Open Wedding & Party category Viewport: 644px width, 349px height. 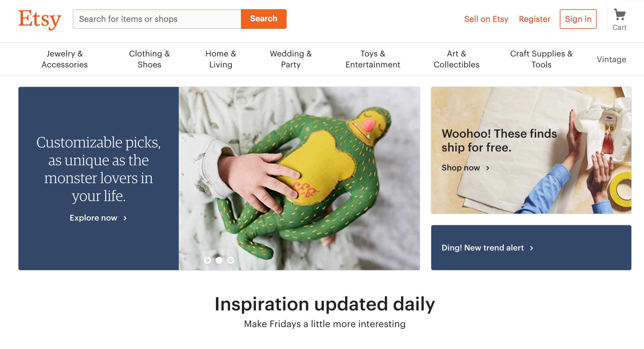(291, 59)
